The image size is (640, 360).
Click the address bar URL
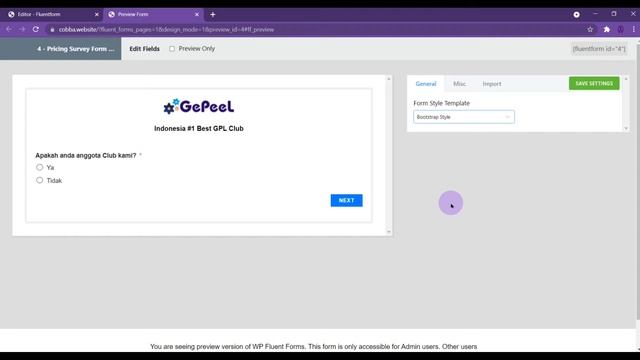click(x=166, y=30)
